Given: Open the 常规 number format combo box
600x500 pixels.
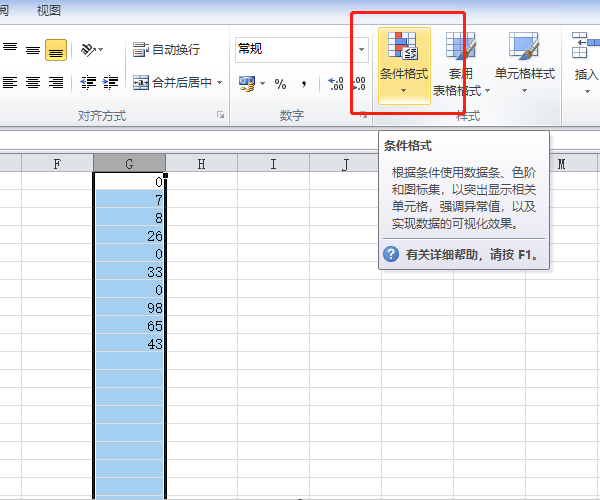Looking at the screenshot, I should [302, 49].
